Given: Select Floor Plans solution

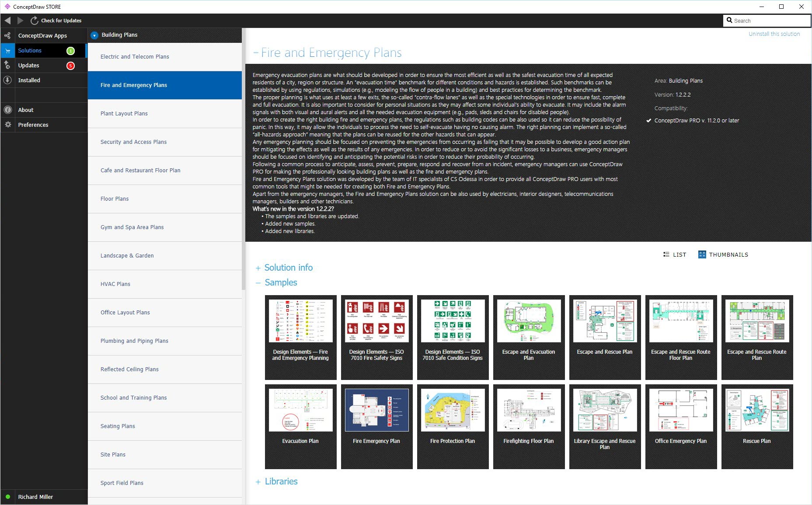Looking at the screenshot, I should [x=165, y=199].
